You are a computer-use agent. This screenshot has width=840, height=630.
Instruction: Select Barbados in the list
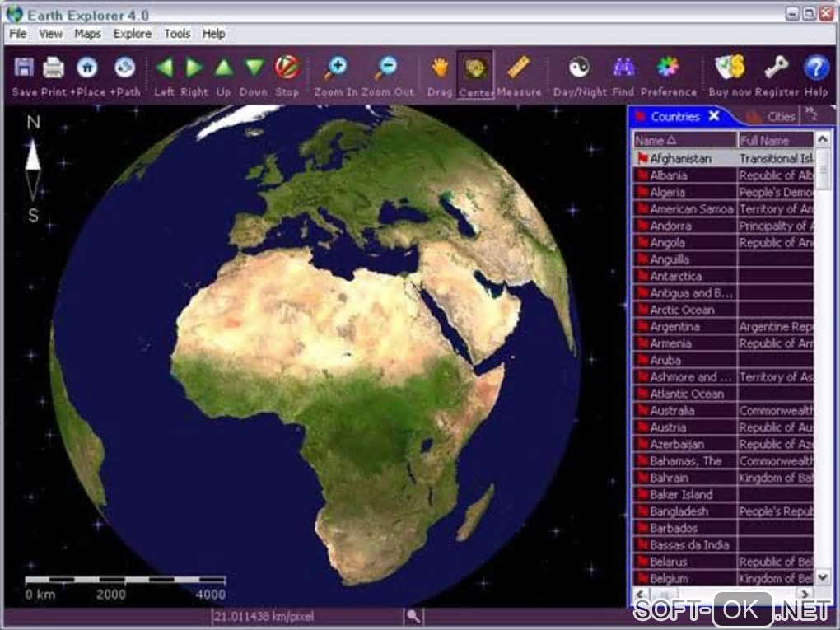(x=723, y=528)
